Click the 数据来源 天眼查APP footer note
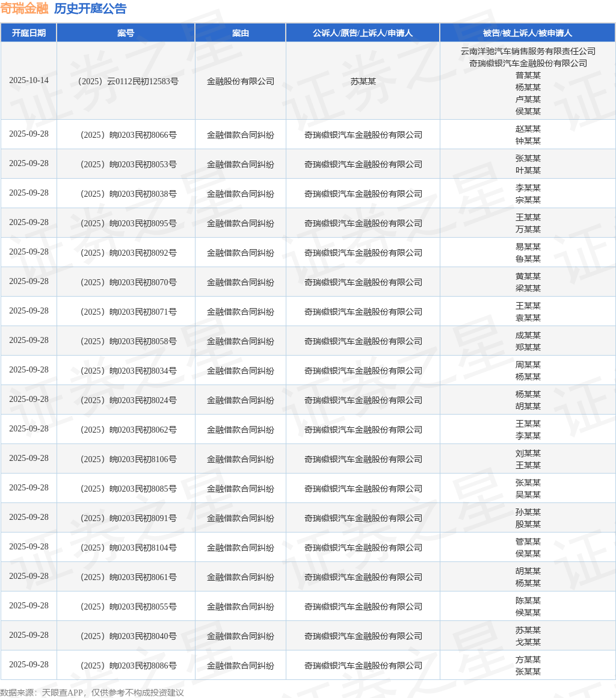Screen dimensions: 616x698 pyautogui.click(x=92, y=693)
